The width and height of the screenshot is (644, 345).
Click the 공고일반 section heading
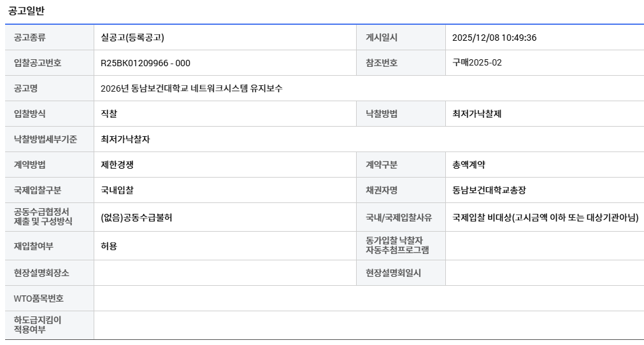coord(26,11)
